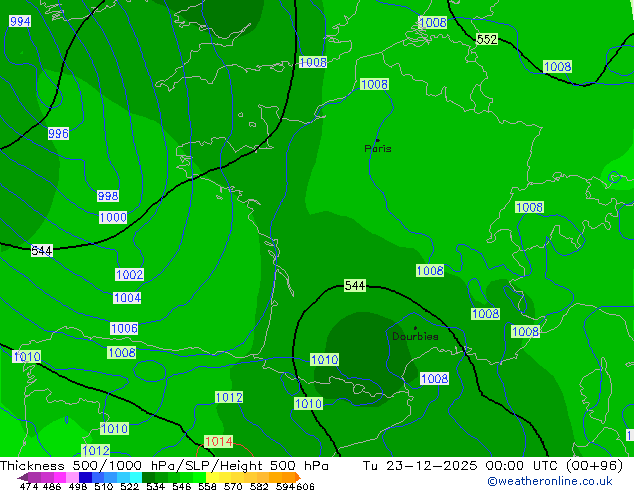Click the 1002 isobar label

coord(129,275)
